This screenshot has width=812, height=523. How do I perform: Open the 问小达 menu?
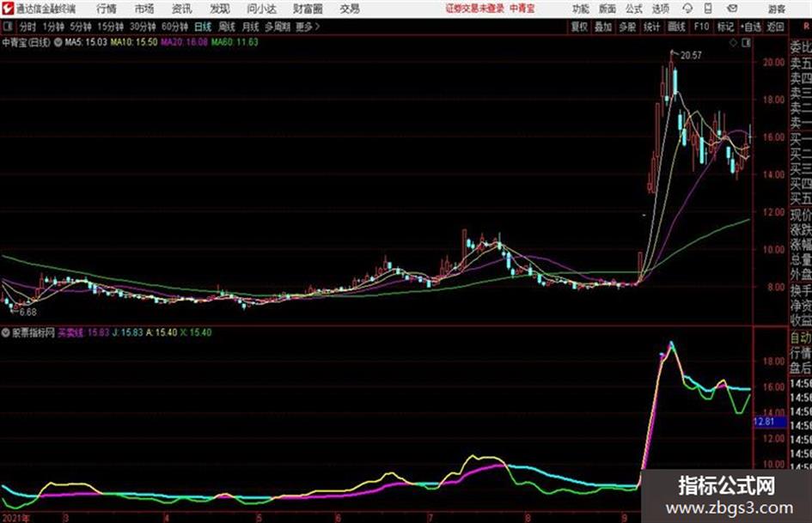point(261,9)
